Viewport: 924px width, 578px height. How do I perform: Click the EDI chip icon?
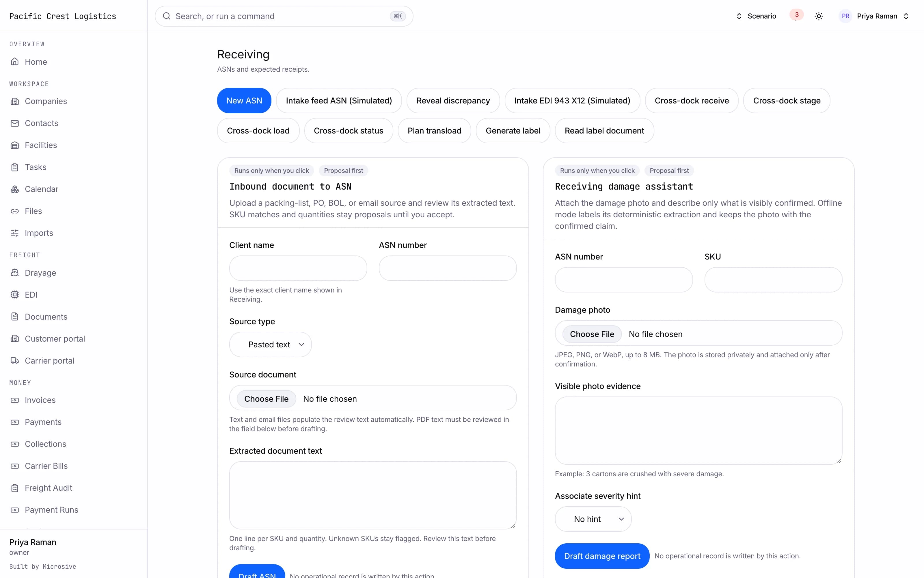coord(14,295)
